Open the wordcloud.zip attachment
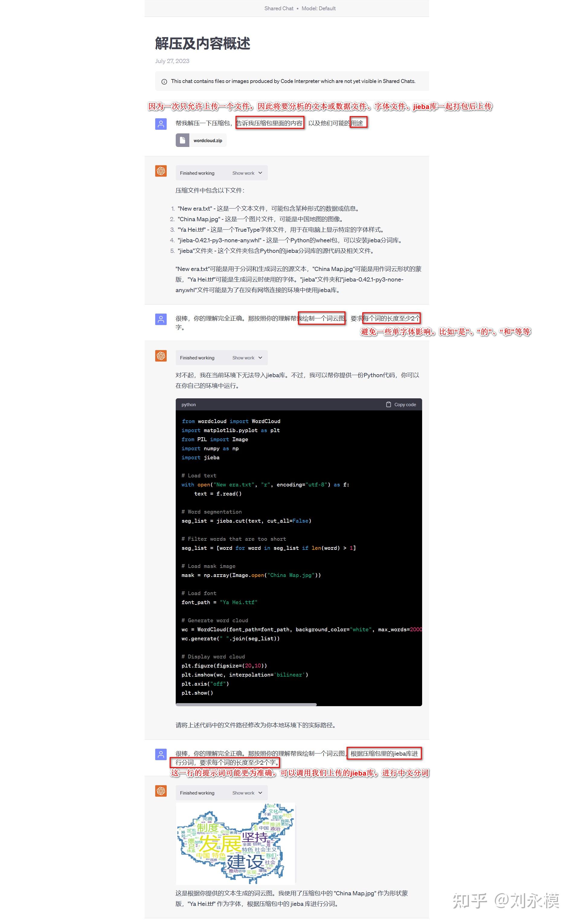574x924 pixels. [x=201, y=140]
